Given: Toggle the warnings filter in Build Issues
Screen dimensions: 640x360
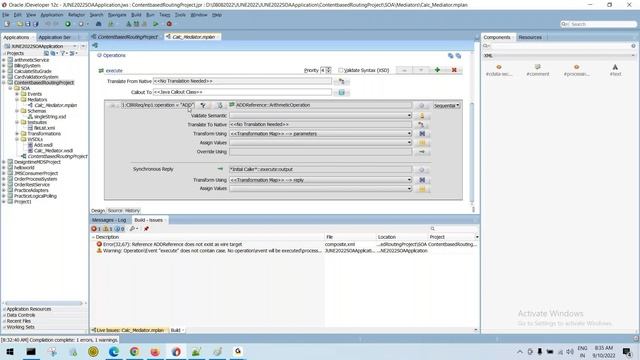Looking at the screenshot, I should coord(107,229).
